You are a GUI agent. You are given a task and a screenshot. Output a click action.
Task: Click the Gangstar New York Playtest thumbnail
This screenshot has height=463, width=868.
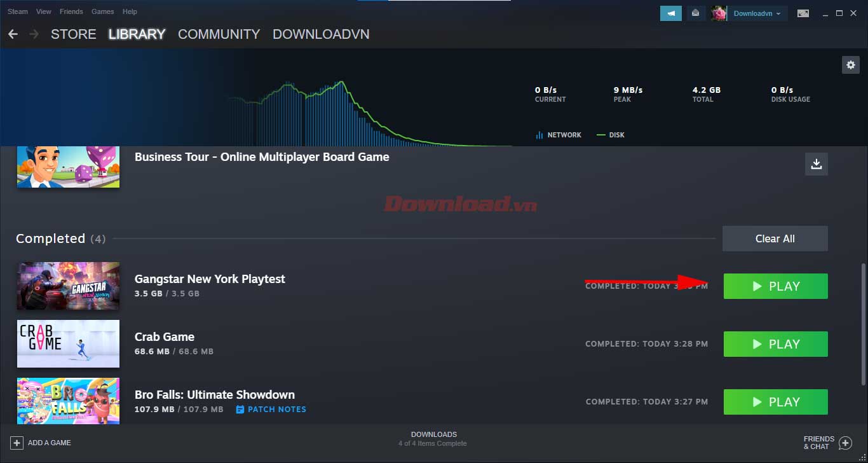[68, 286]
